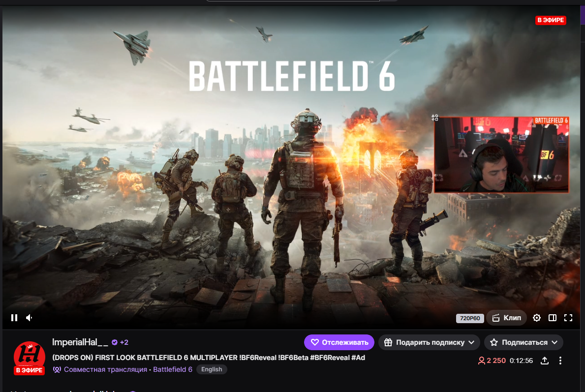Create a clip with Клип button
Viewport: 585px width, 392px height.
506,318
